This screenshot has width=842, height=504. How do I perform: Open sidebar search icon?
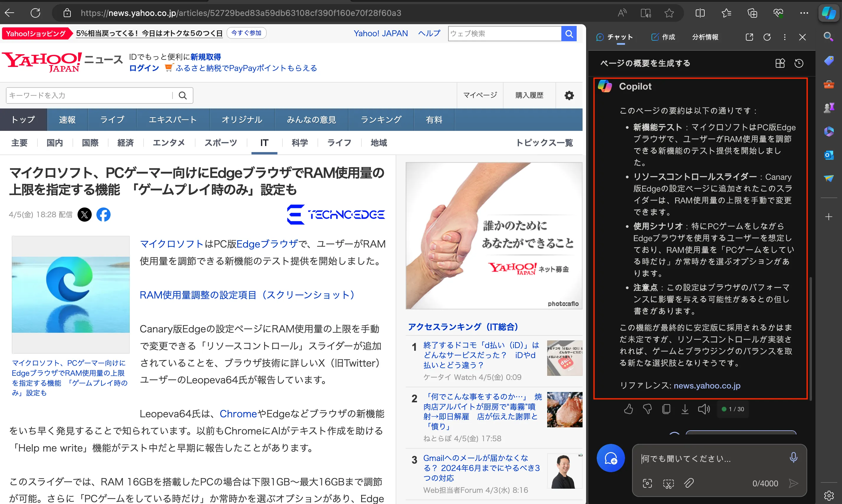(828, 37)
